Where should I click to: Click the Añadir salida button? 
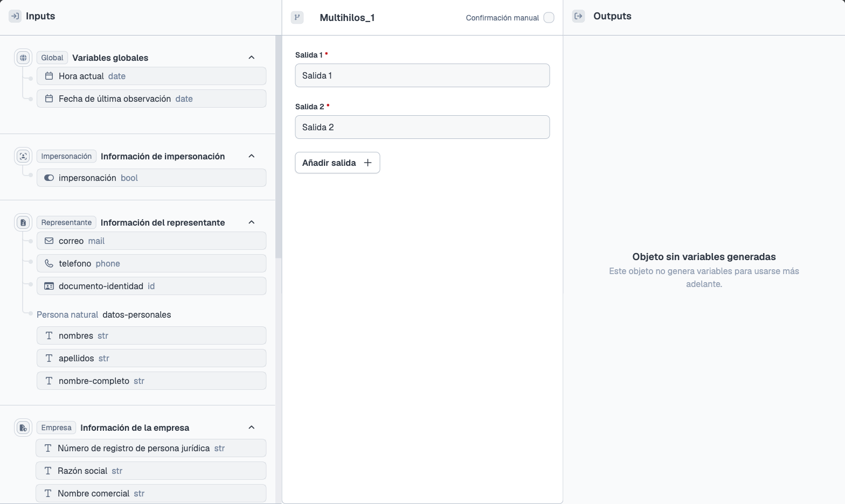(x=337, y=163)
